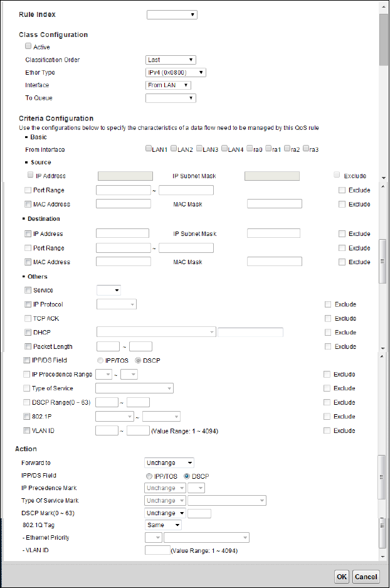Open the Forward to dropdown
Image resolution: width=390 pixels, height=588 pixels.
pos(169,462)
